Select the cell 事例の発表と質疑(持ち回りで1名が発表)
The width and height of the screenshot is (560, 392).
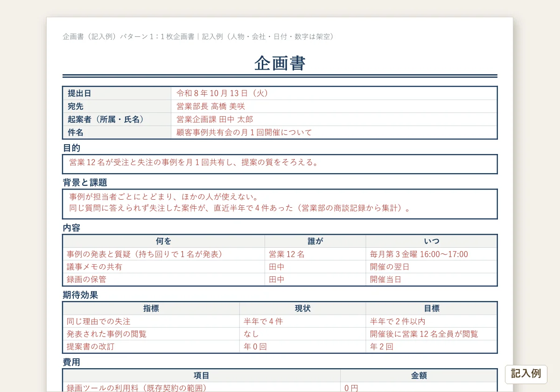164,254
